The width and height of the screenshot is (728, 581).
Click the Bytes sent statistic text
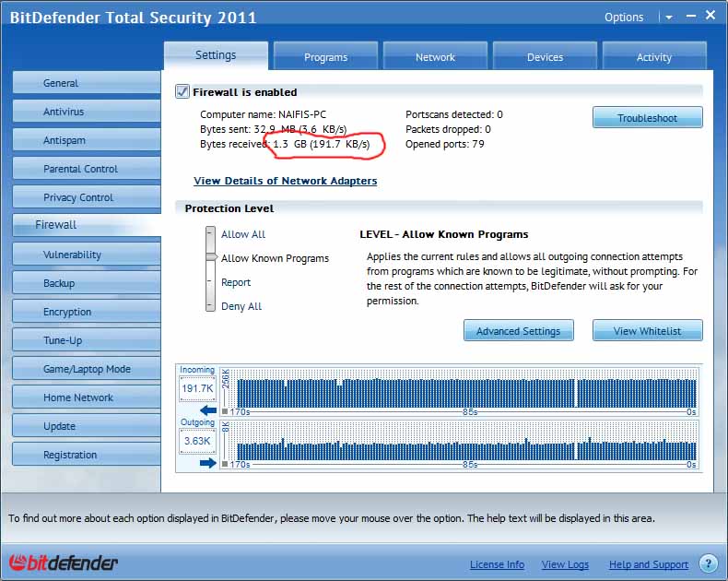click(x=274, y=129)
